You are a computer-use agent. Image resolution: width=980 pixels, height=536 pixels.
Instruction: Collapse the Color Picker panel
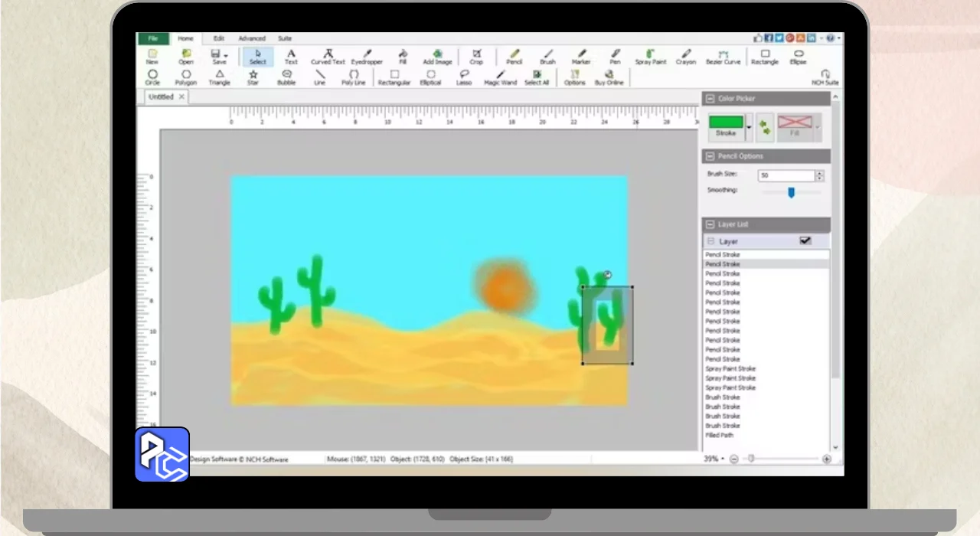coord(710,99)
